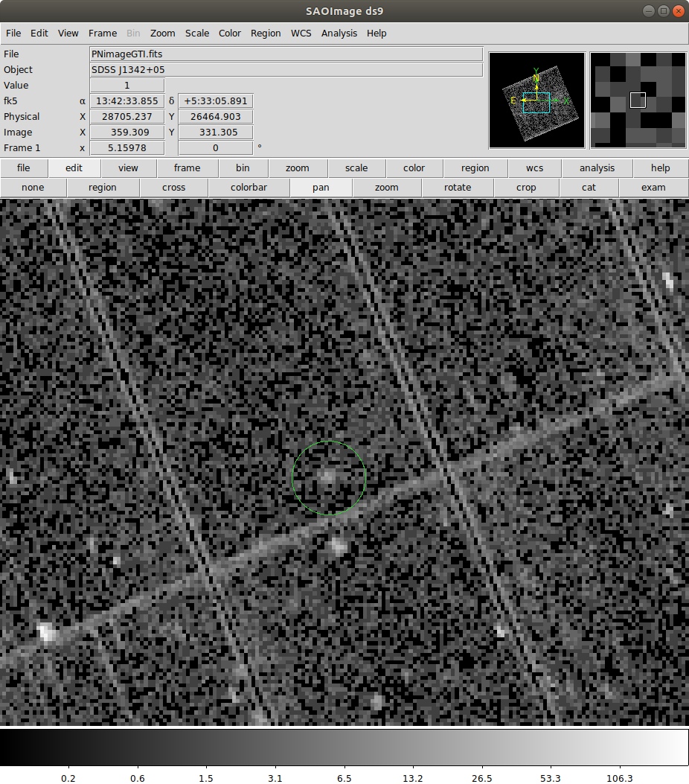Minimize the SAOImage ds9 window
The image size is (689, 784).
click(649, 11)
